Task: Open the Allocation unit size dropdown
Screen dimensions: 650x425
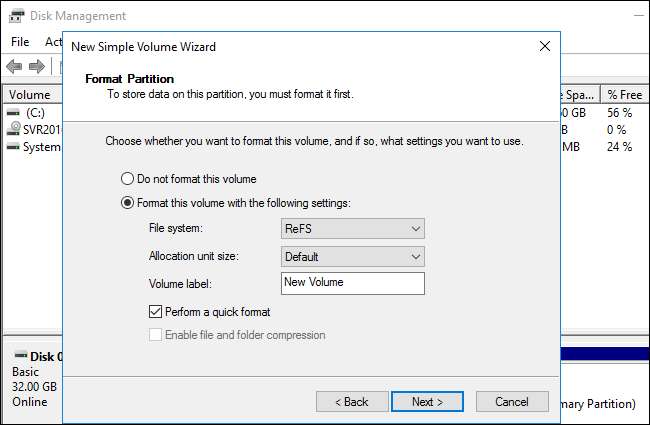Action: coord(353,257)
